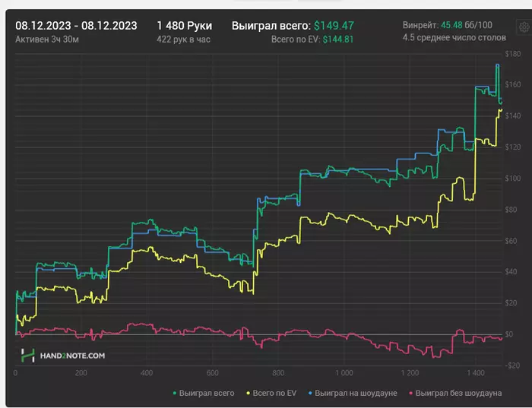Click the Всего по EV $144.81 value
Screen dimensions: 532x408
click(312, 40)
